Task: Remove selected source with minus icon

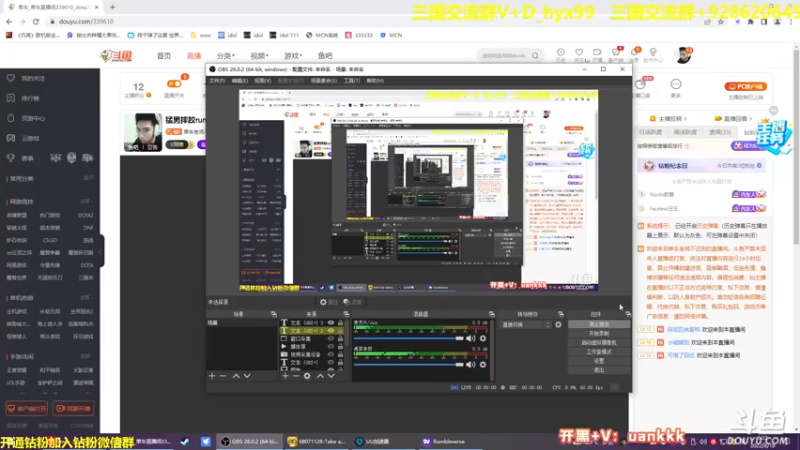Action: (x=296, y=376)
